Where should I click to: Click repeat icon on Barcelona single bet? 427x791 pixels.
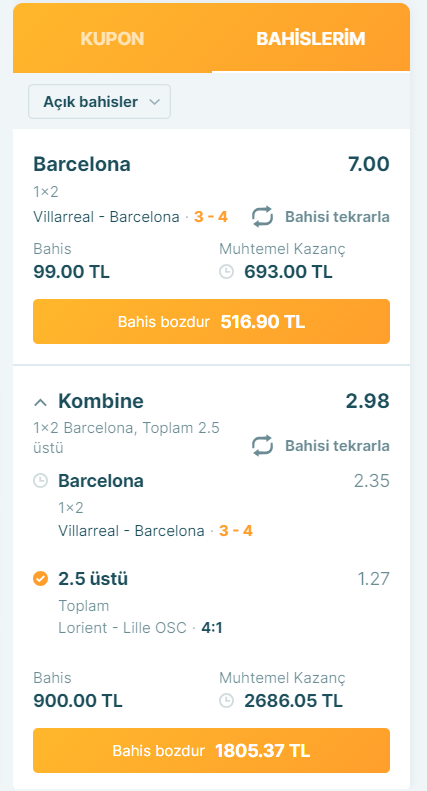(262, 217)
